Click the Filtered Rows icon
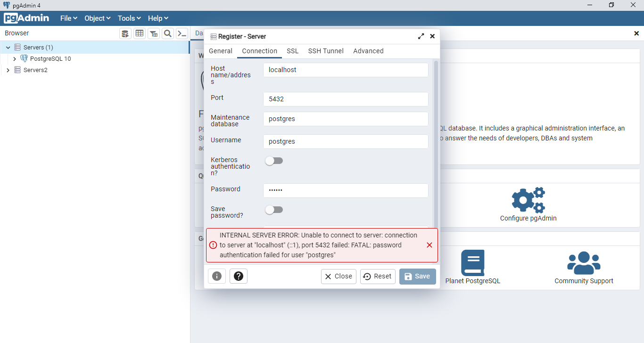Viewport: 644px width, 343px height. tap(153, 33)
